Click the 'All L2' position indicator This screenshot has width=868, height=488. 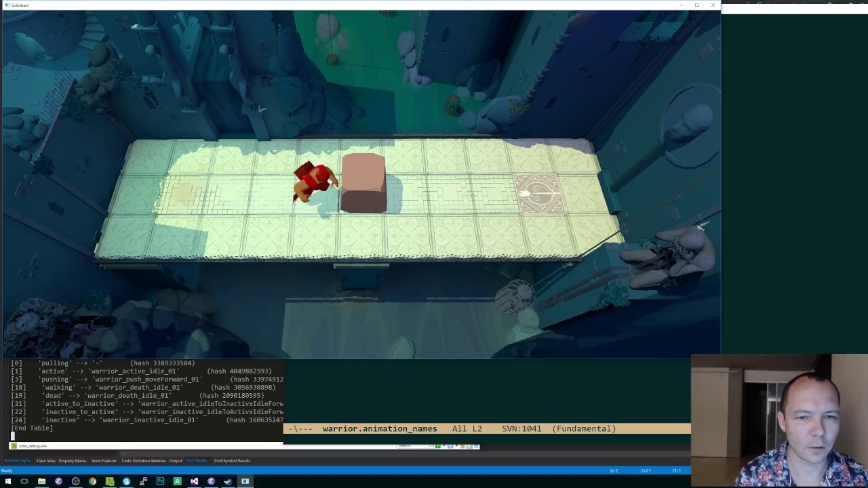click(x=467, y=428)
